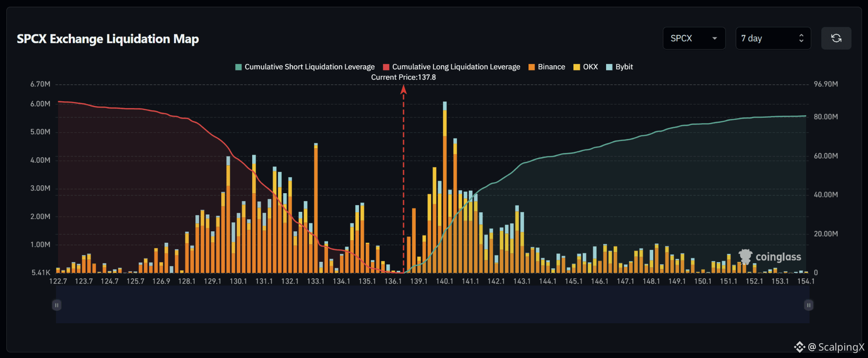Click the 147.1 price axis label
The width and height of the screenshot is (868, 358).
click(625, 281)
